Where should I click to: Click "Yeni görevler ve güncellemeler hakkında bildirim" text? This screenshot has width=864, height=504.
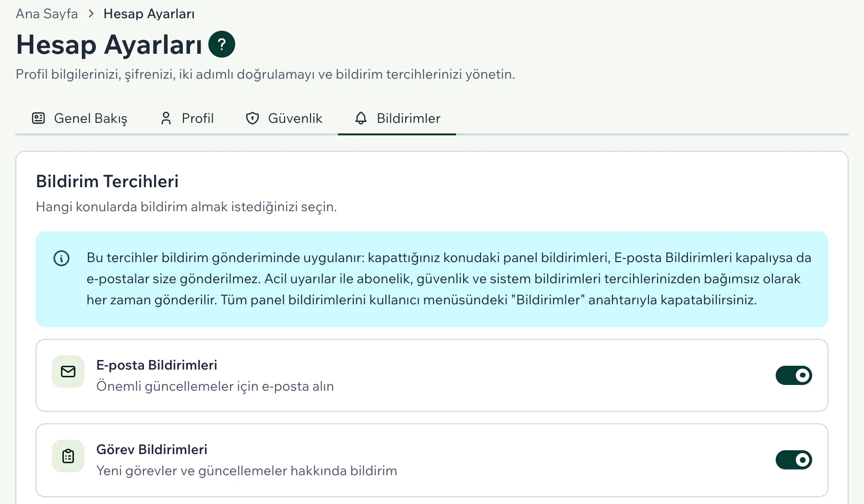[x=247, y=471]
